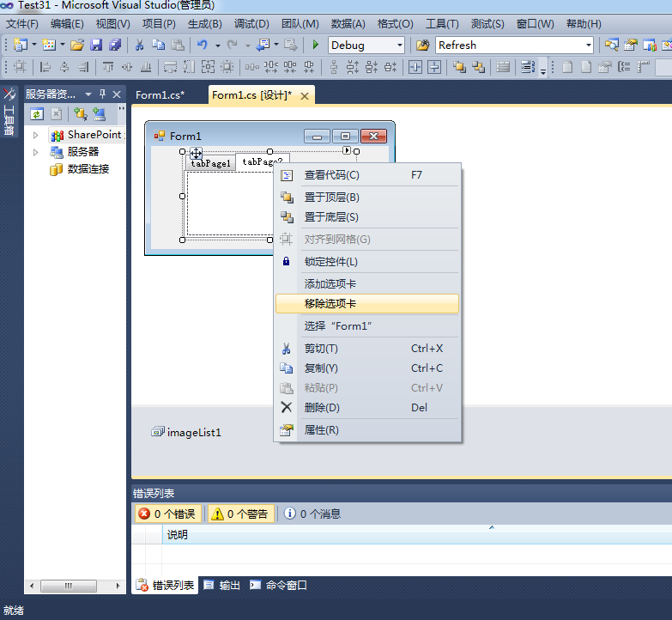This screenshot has width=672, height=620.
Task: Click Server Explorer horizontal scrollbar right arrow
Action: click(118, 586)
